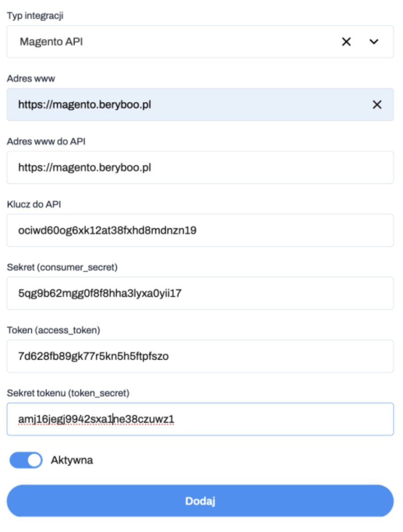
Task: Click the Sekret tokenu (token_secret) label
Action: tap(68, 393)
